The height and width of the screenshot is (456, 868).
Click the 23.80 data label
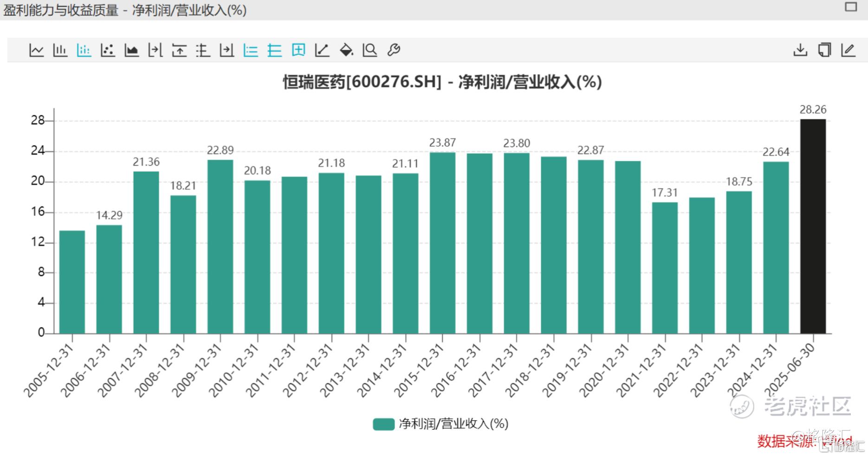[517, 143]
